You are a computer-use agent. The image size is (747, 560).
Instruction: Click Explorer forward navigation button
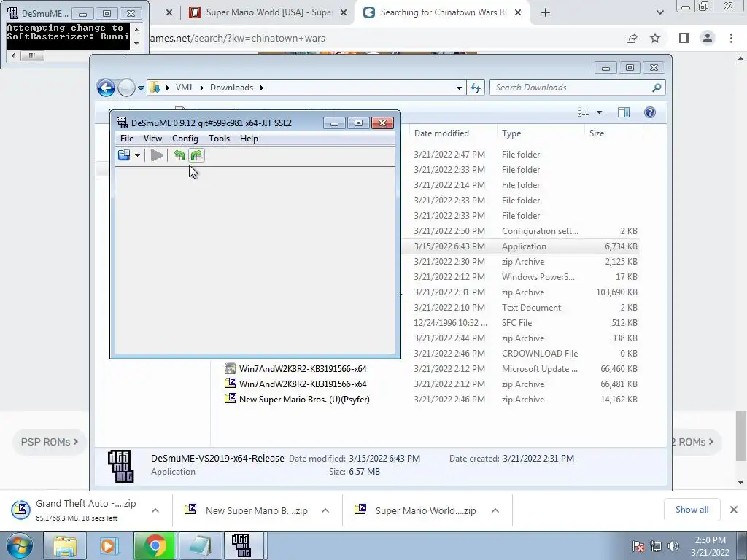[x=126, y=87]
